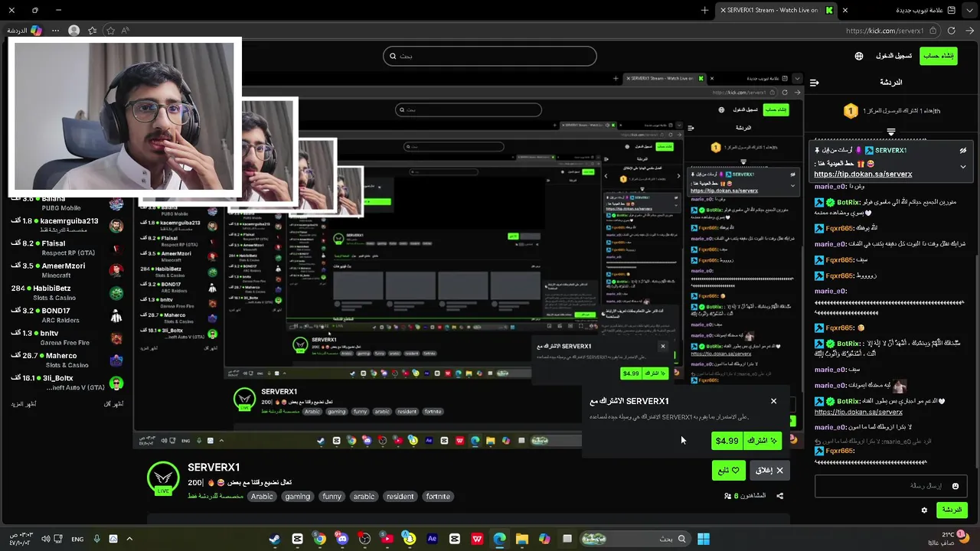Select the Arabic tag
Screen dimensions: 980x551
pos(262,497)
